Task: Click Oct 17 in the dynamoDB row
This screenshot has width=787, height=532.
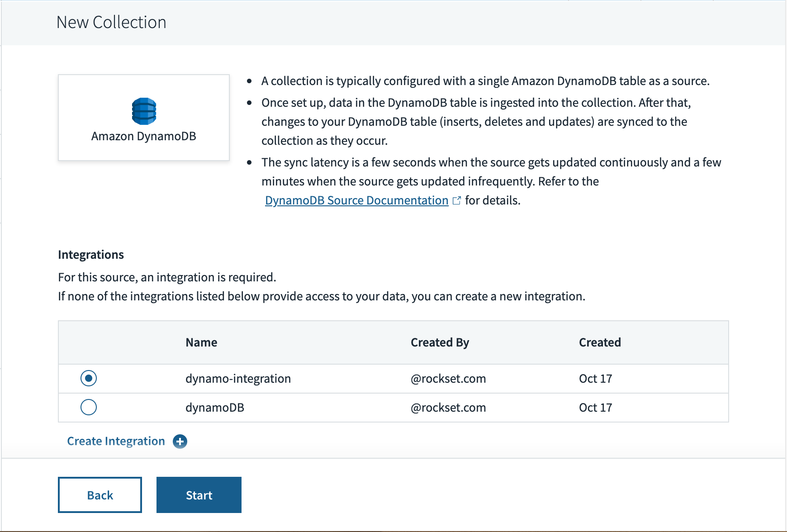Action: (x=595, y=408)
